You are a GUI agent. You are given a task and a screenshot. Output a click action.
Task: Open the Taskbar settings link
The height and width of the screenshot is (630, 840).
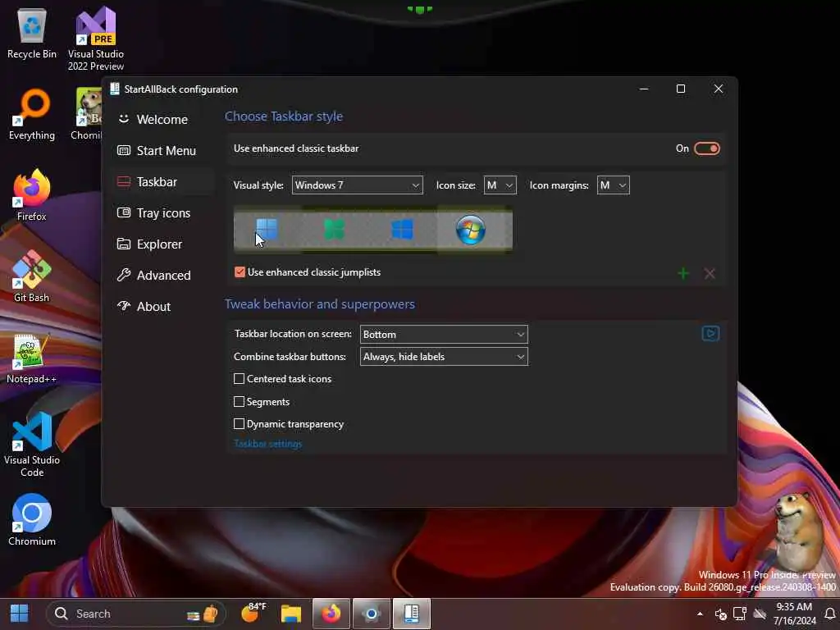click(x=268, y=444)
